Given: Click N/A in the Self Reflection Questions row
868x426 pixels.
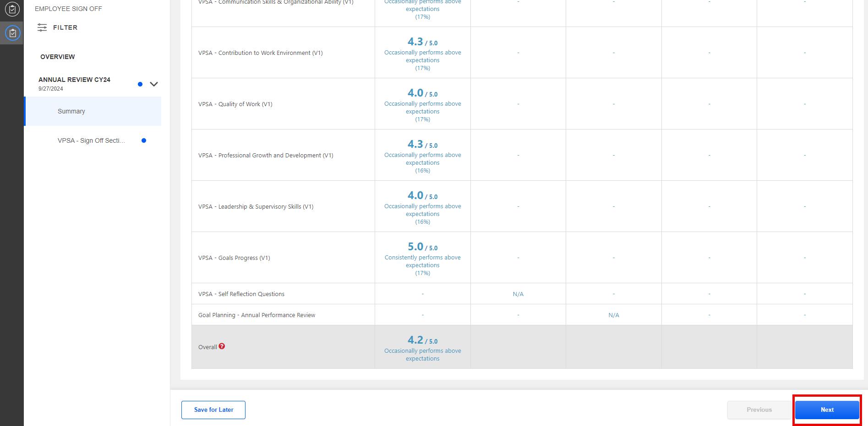Looking at the screenshot, I should point(518,294).
